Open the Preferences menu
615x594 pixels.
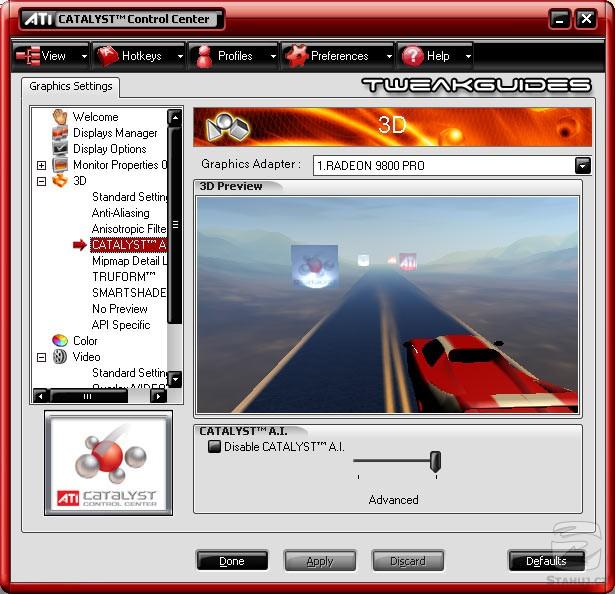click(x=338, y=56)
